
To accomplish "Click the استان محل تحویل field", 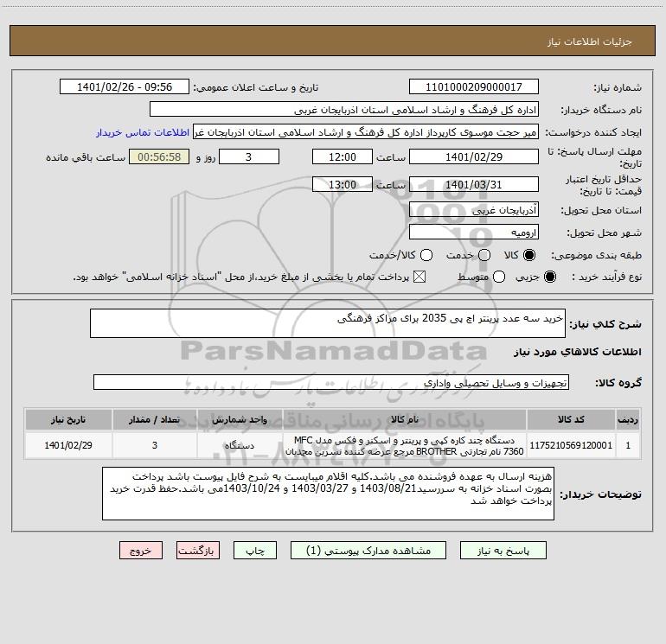I will [474, 210].
